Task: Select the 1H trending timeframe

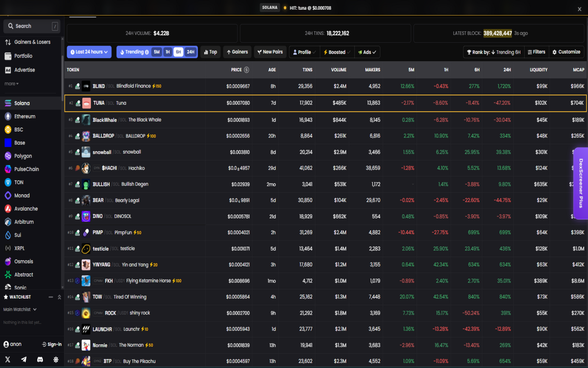Action: pyautogui.click(x=168, y=52)
